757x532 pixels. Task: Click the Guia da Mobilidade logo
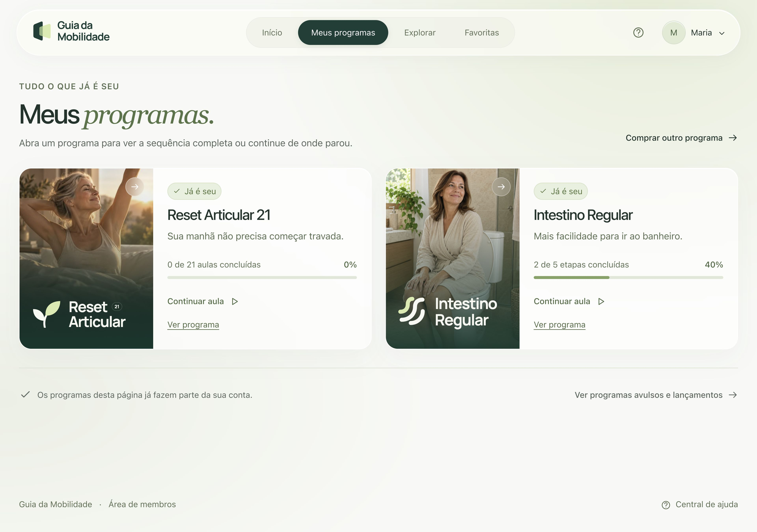pyautogui.click(x=71, y=31)
